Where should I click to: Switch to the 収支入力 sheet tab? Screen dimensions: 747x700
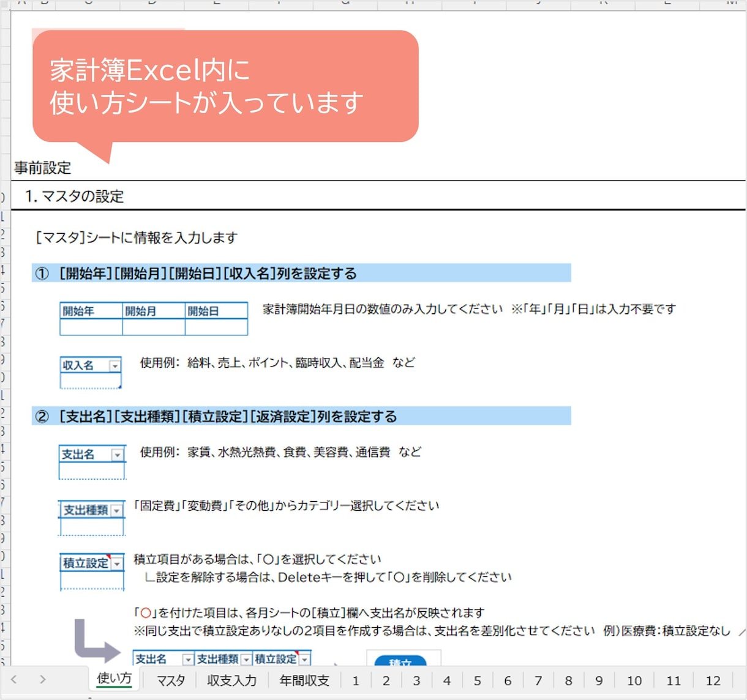(231, 680)
